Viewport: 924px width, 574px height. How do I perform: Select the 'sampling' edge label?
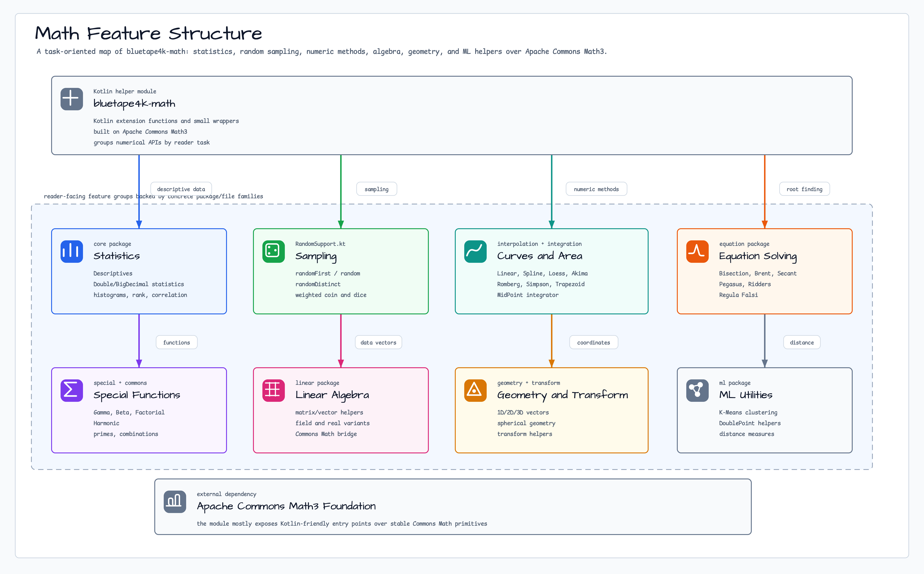(x=377, y=189)
